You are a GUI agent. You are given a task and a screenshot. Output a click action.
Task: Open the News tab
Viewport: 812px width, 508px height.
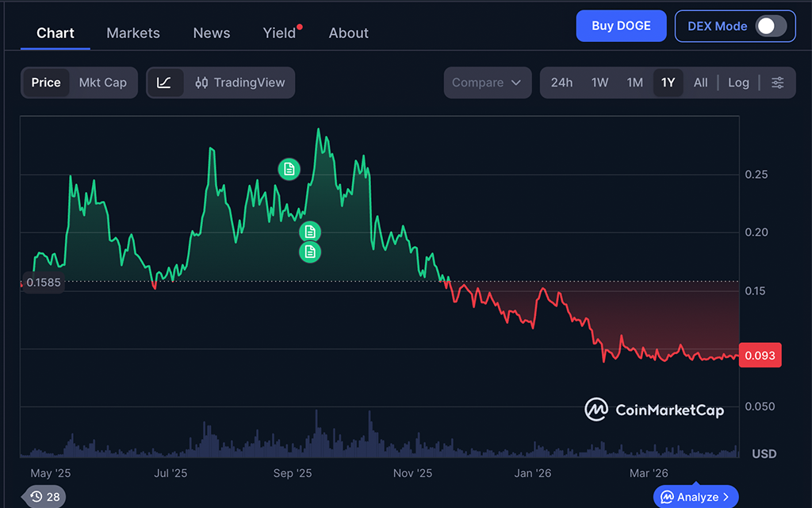pyautogui.click(x=211, y=33)
